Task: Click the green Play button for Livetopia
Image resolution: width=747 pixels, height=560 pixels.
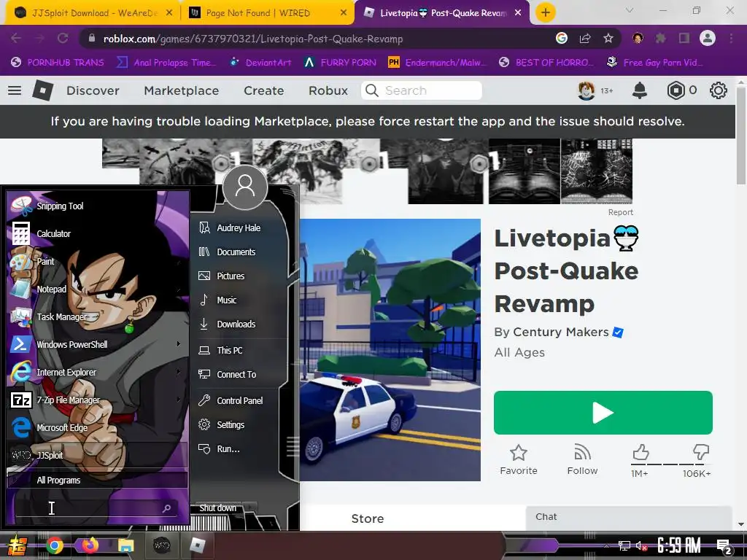Action: [603, 413]
